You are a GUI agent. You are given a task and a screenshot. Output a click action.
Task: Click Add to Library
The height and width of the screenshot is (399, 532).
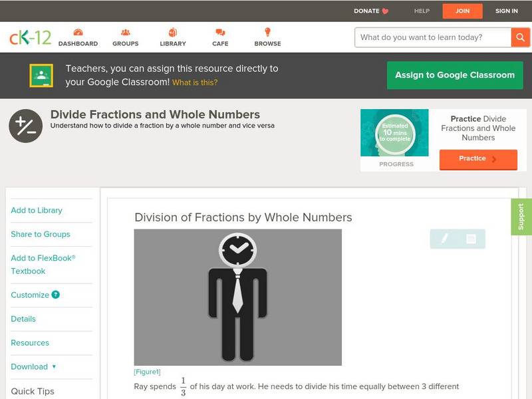coord(37,210)
